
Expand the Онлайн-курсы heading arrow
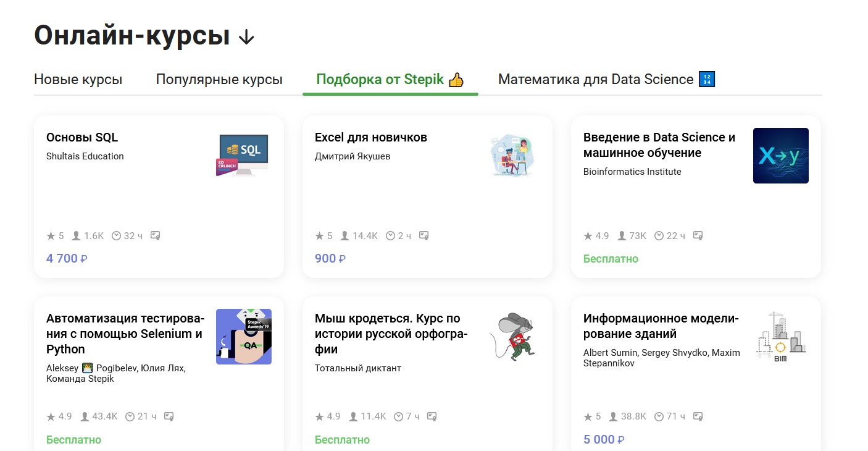click(x=246, y=38)
